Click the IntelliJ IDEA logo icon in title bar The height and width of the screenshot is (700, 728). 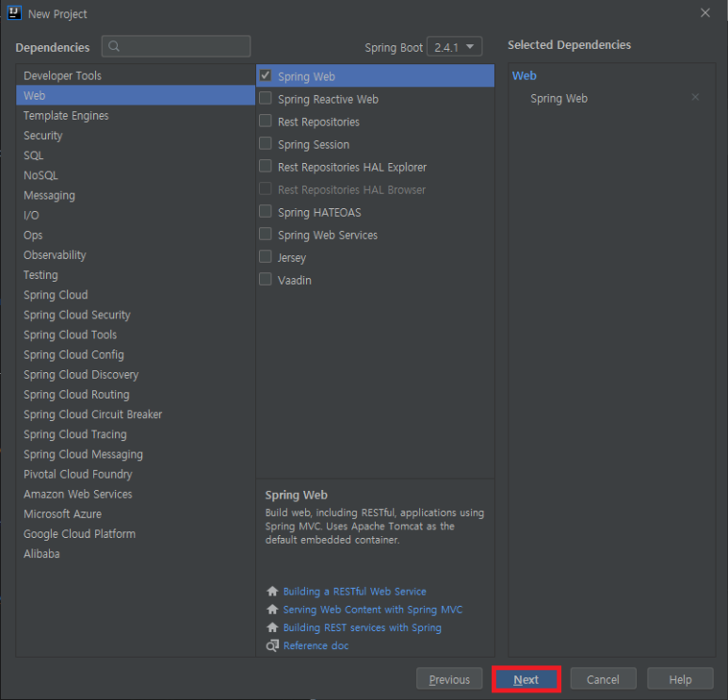[14, 13]
